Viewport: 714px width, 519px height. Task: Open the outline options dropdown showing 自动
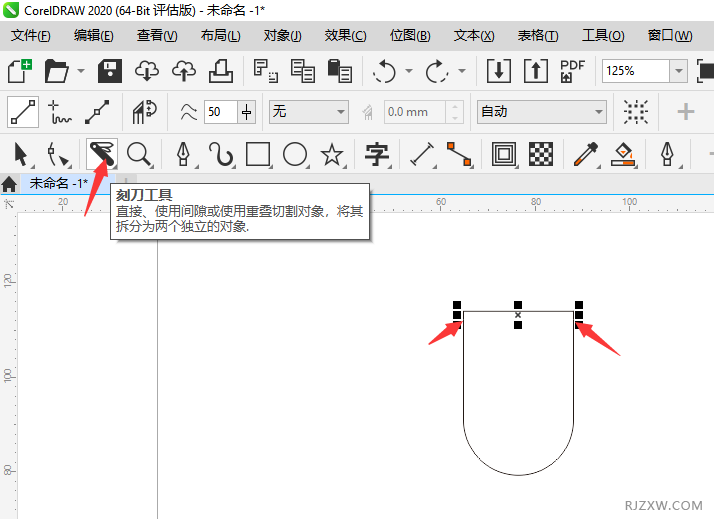click(542, 112)
